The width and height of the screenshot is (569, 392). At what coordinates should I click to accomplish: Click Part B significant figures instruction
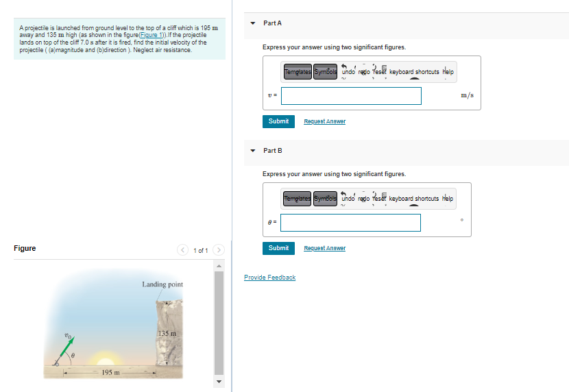pos(335,174)
